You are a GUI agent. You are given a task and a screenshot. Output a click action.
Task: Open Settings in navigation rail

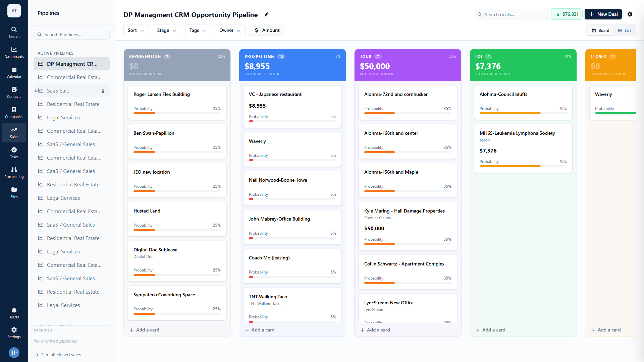pos(14,333)
